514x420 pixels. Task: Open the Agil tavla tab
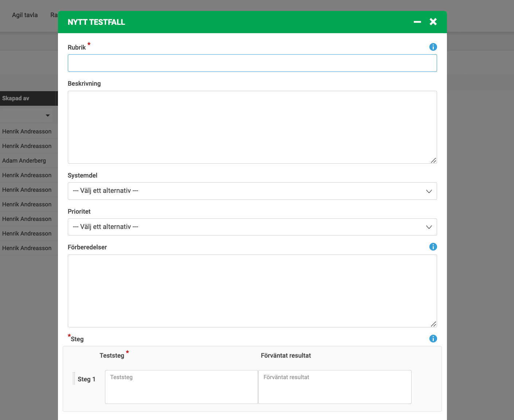[x=25, y=15]
